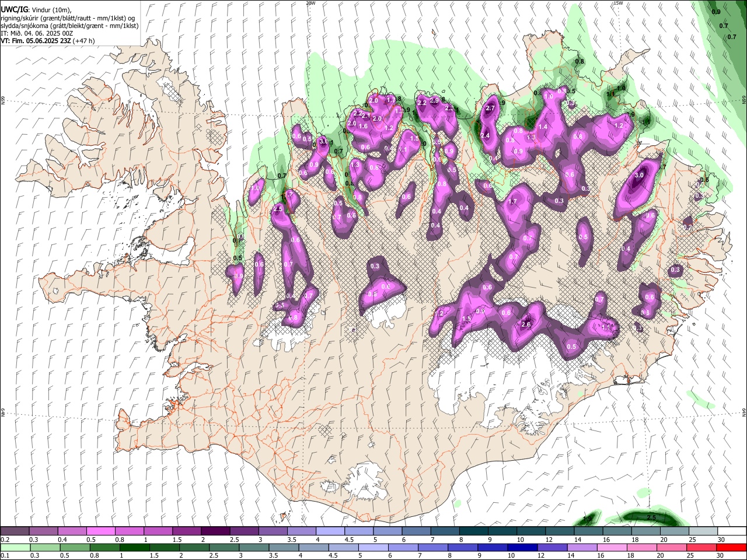The image size is (747, 560).
Task: Click the '2.9' precipitation value on map
Action: pos(434,100)
